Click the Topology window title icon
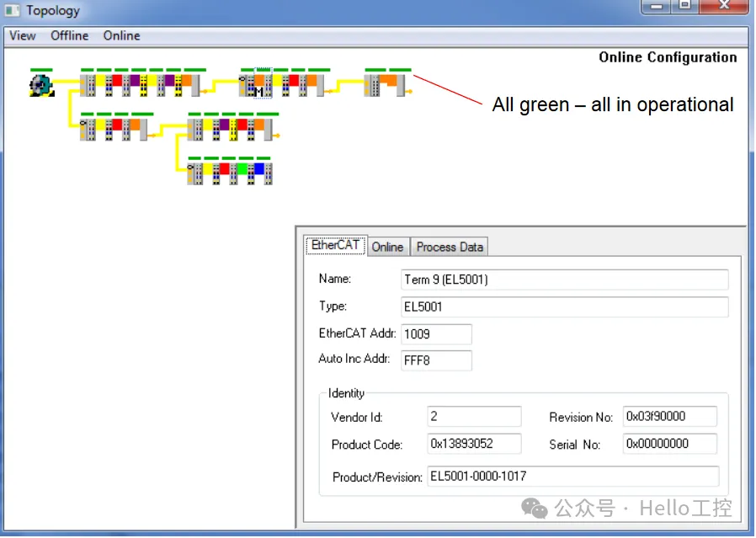756x538 pixels. tap(13, 11)
